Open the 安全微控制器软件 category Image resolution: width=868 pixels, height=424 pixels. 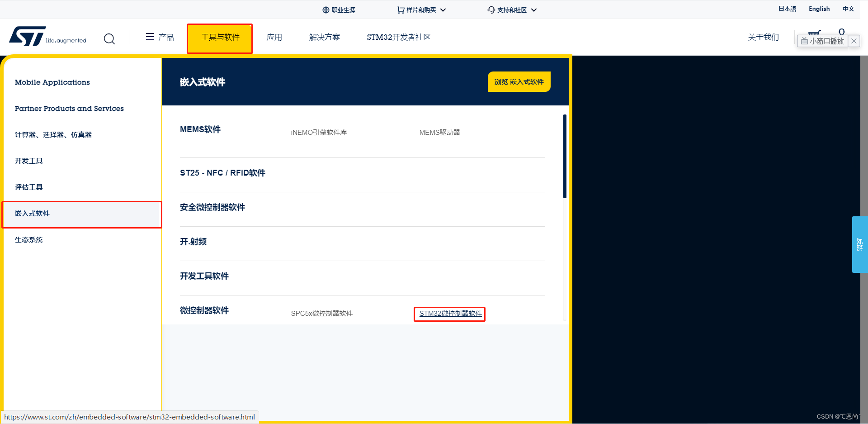pos(212,207)
